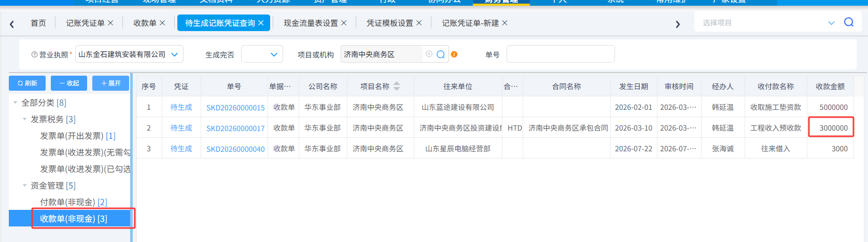Image resolution: width=868 pixels, height=242 pixels.
Task: Open the 选择项目 dropdown arrow
Action: tap(831, 23)
